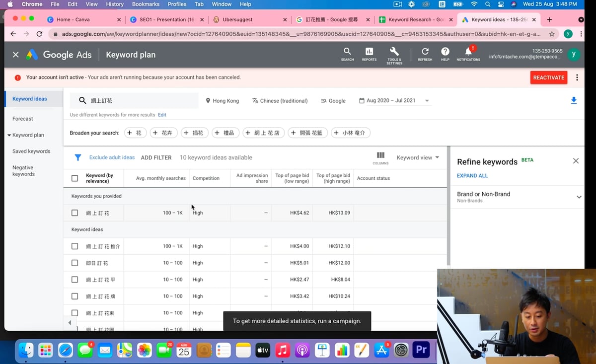This screenshot has height=364, width=596.
Task: Open the Columns selector icon
Action: pyautogui.click(x=380, y=156)
